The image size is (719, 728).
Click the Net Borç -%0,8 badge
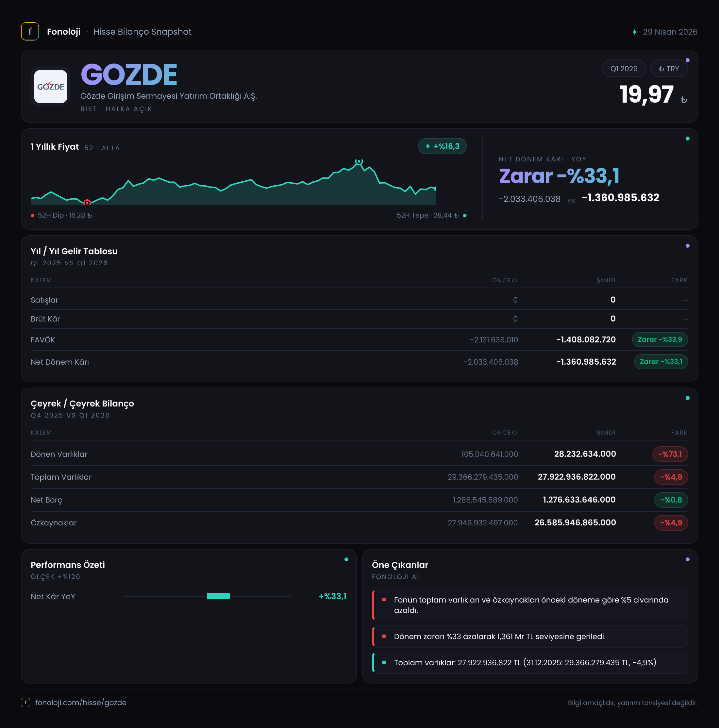[671, 500]
